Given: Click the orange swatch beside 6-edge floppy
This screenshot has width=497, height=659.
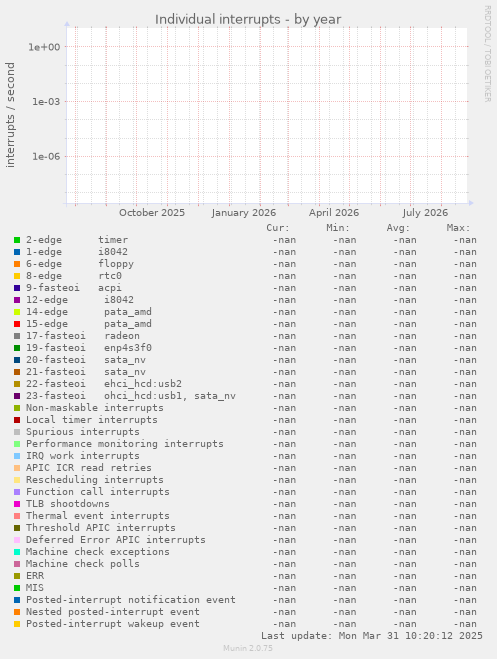Looking at the screenshot, I should click(17, 264).
